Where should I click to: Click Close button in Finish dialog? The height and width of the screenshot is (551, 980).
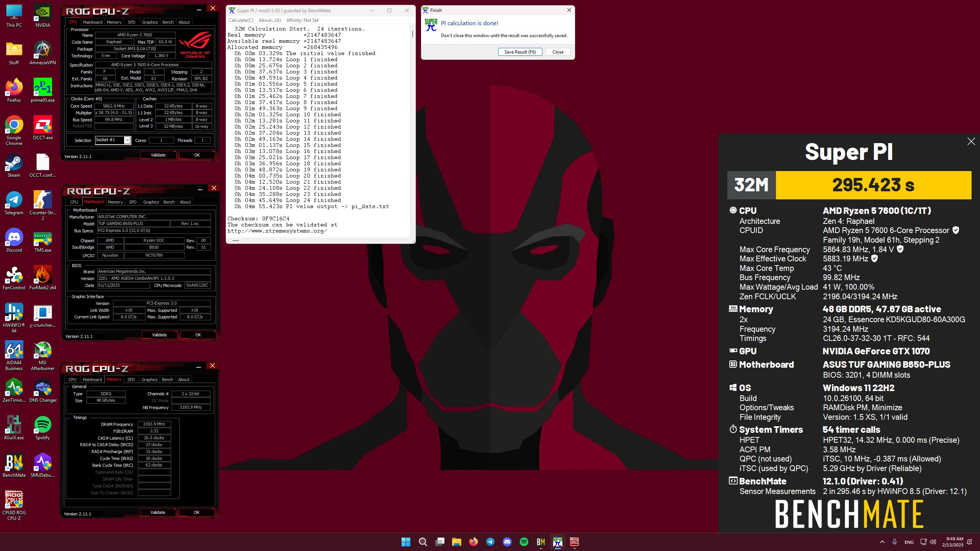(558, 52)
